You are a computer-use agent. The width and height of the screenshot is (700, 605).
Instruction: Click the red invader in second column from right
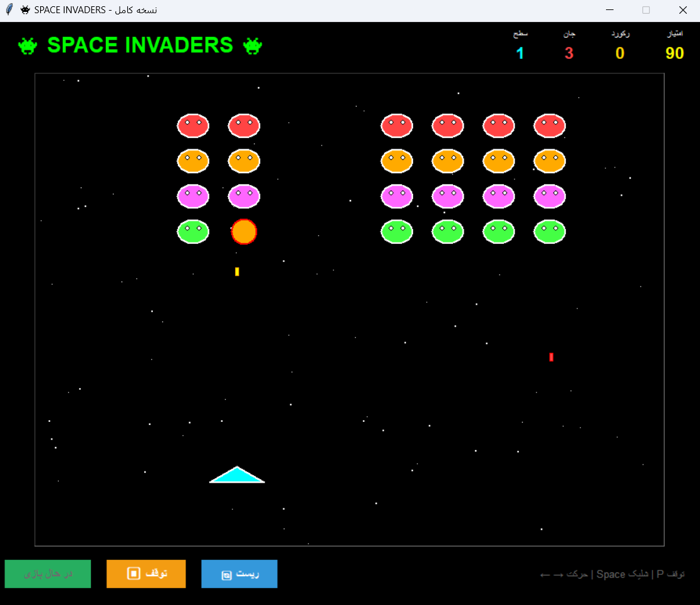click(499, 125)
